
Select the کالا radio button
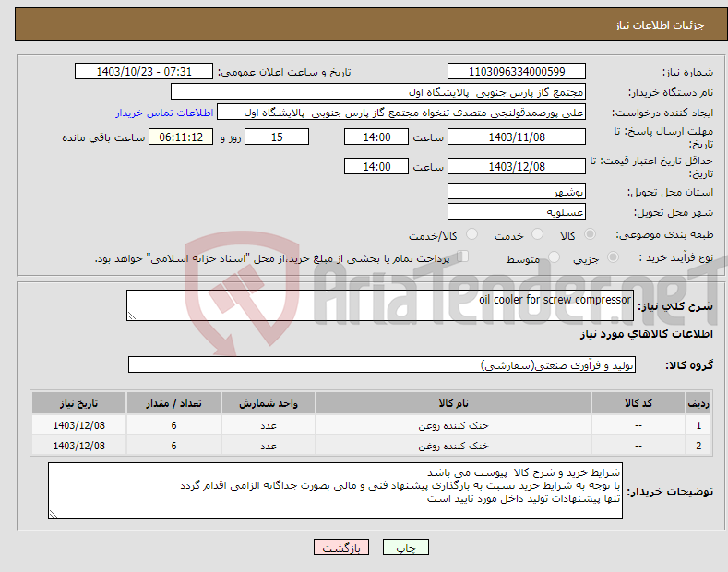coord(590,234)
